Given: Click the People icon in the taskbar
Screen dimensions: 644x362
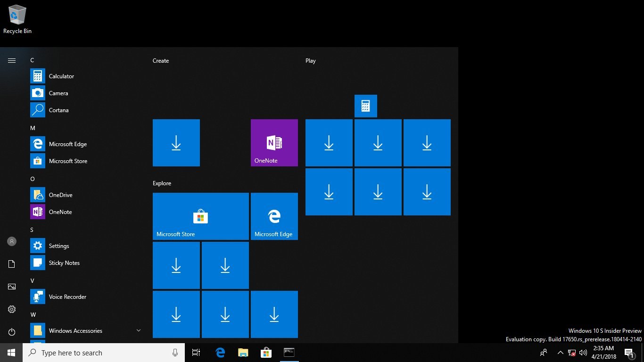Looking at the screenshot, I should [x=544, y=353].
